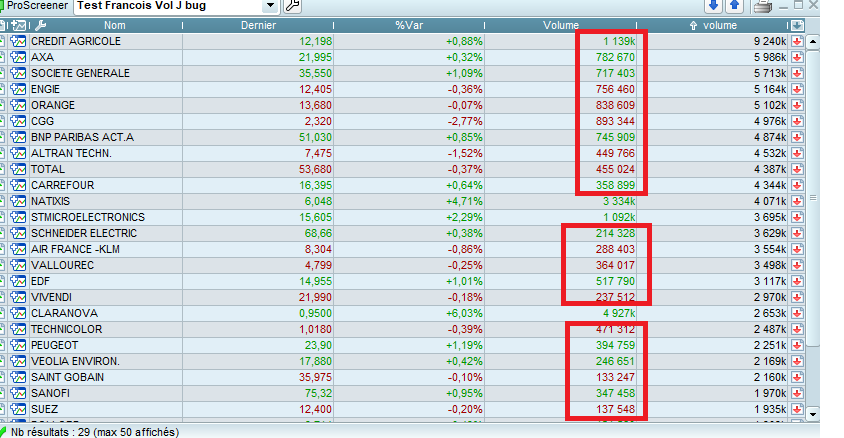
Task: Select the VEOLIA ENVIRON. row name
Action: tap(75, 362)
